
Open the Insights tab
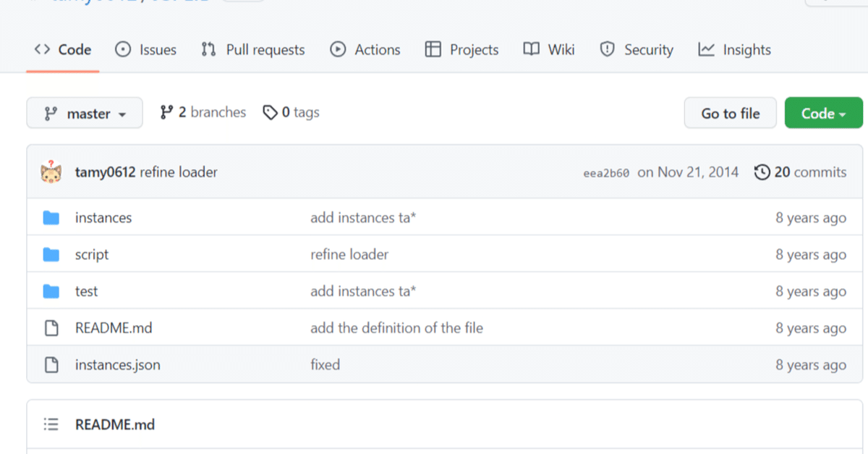coord(734,50)
